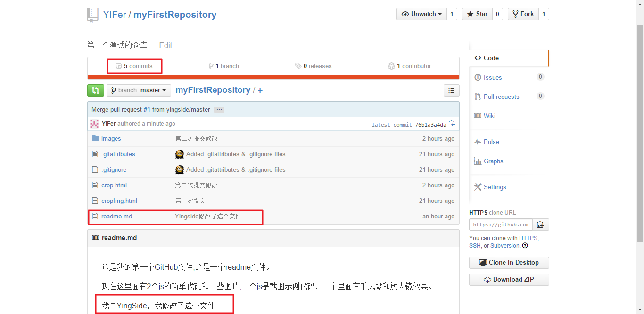Open the myFirstRepository title link
Screen dimensions: 644x314
click(x=175, y=15)
